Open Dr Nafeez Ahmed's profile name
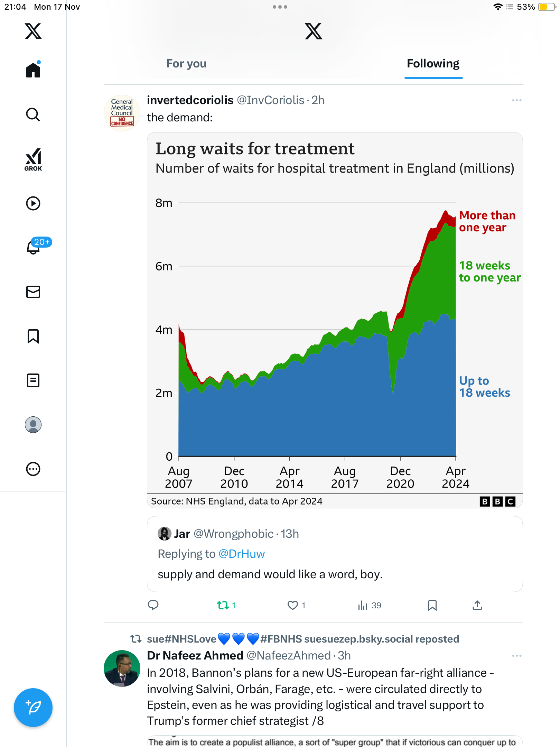Screen dimensions: 560x747 click(195, 656)
